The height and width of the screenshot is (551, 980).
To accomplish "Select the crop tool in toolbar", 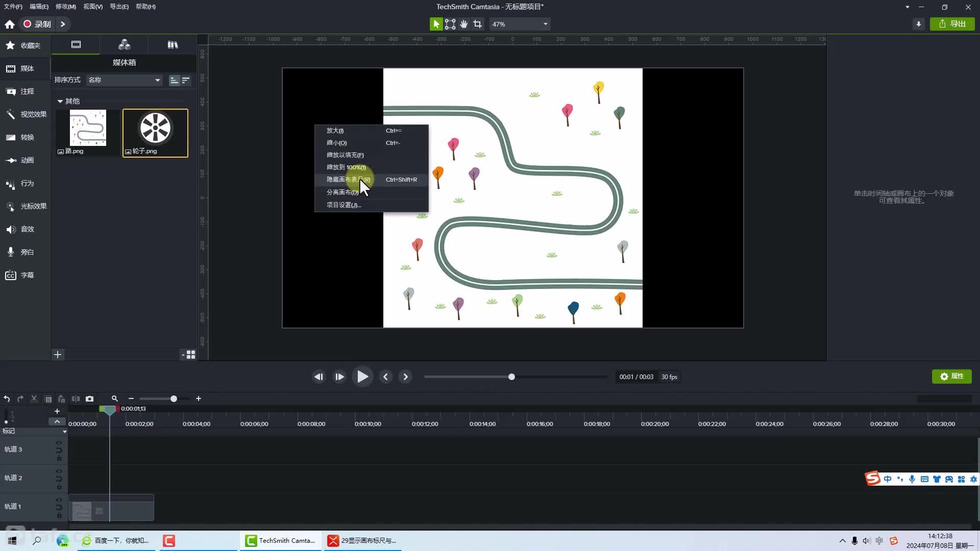I will (477, 24).
